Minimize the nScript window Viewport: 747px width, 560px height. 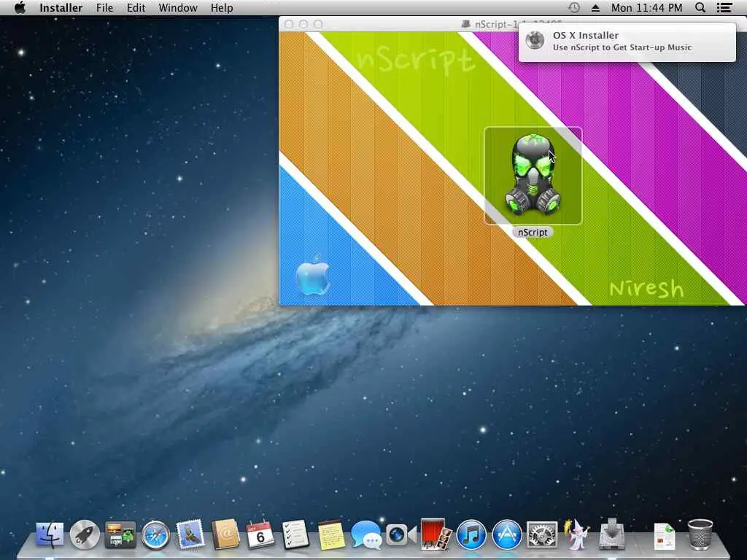point(303,24)
